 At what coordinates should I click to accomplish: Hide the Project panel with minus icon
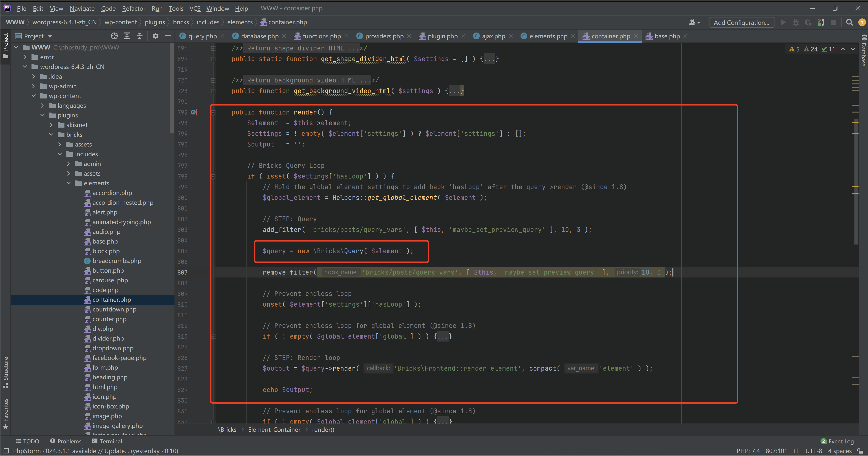click(x=168, y=36)
